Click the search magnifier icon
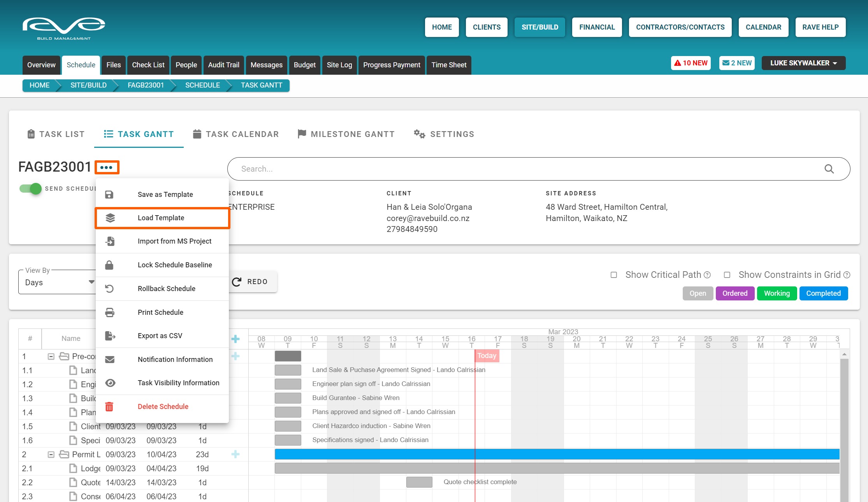868x502 pixels. pos(829,169)
